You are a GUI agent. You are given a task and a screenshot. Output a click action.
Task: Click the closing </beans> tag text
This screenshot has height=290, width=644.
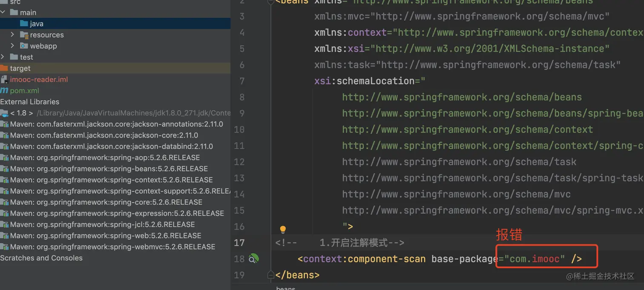tap(297, 275)
